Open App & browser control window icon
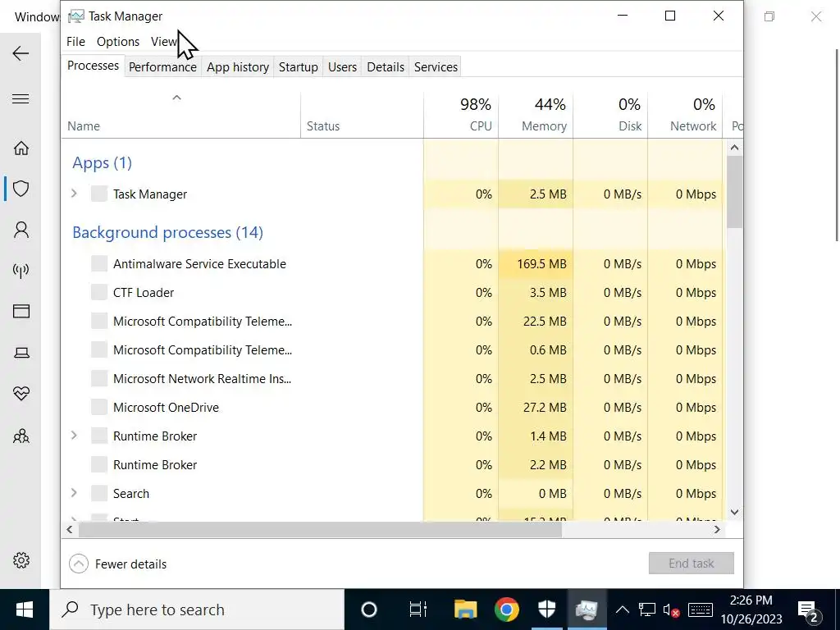The image size is (840, 630). click(21, 311)
